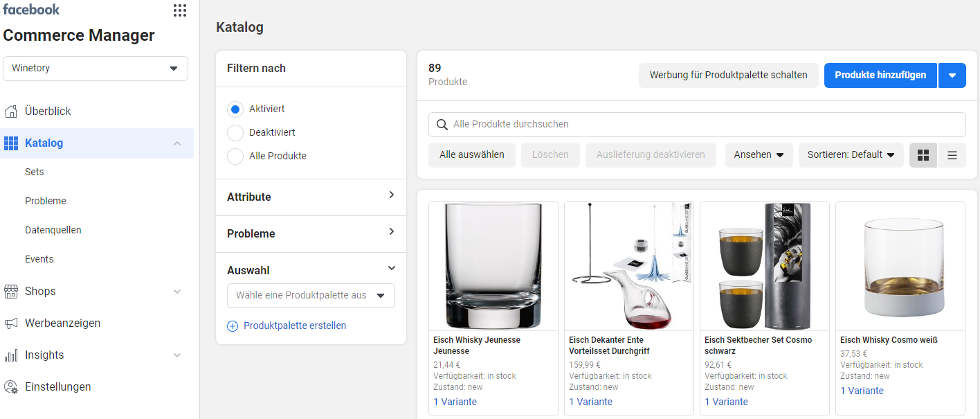
Task: Click price '37,53 €'
Action: click(853, 354)
